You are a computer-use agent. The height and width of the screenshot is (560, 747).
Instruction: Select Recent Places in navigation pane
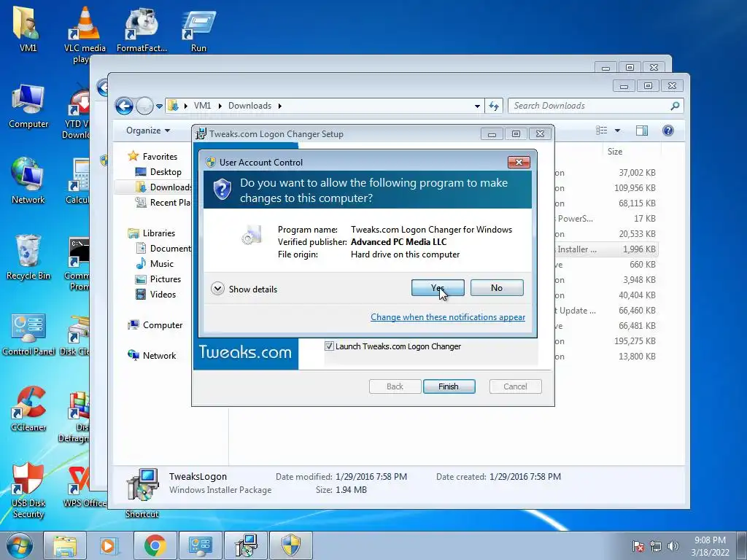[x=163, y=203]
